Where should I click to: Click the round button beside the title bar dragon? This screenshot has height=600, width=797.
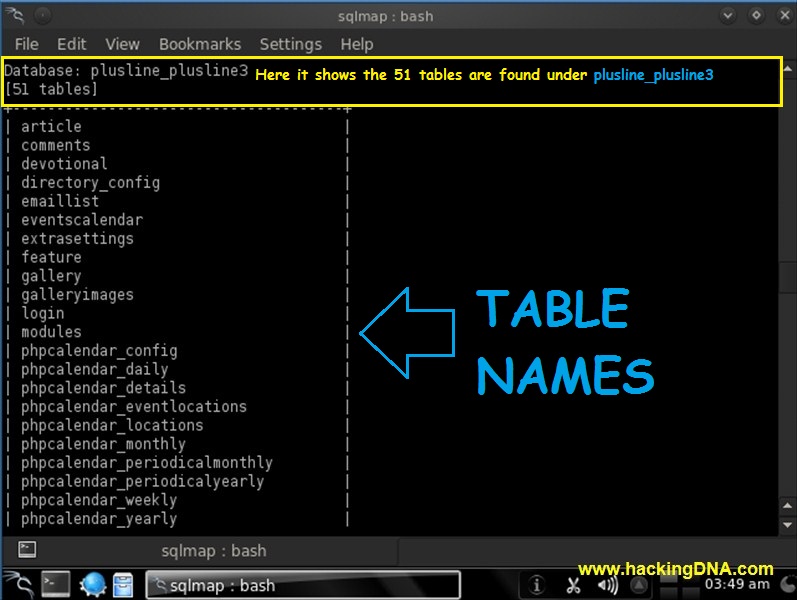(x=43, y=16)
